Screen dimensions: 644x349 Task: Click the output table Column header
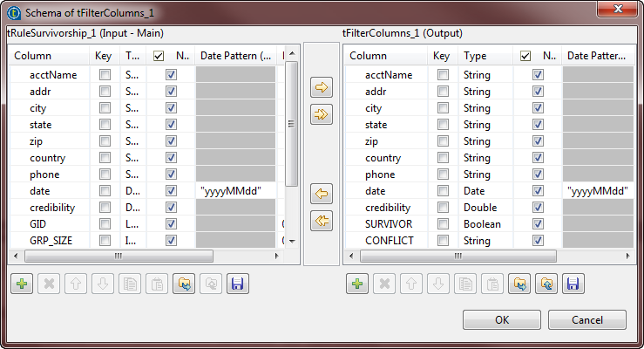pos(386,56)
